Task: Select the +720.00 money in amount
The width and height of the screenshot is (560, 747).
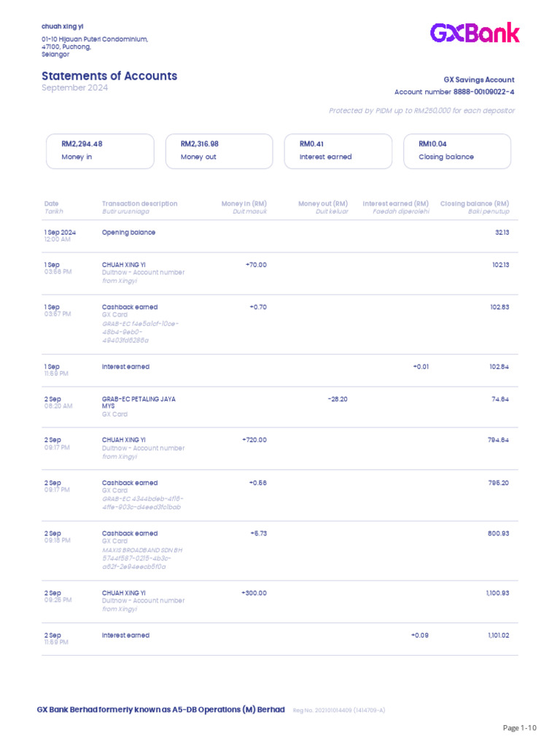Action: pos(254,440)
